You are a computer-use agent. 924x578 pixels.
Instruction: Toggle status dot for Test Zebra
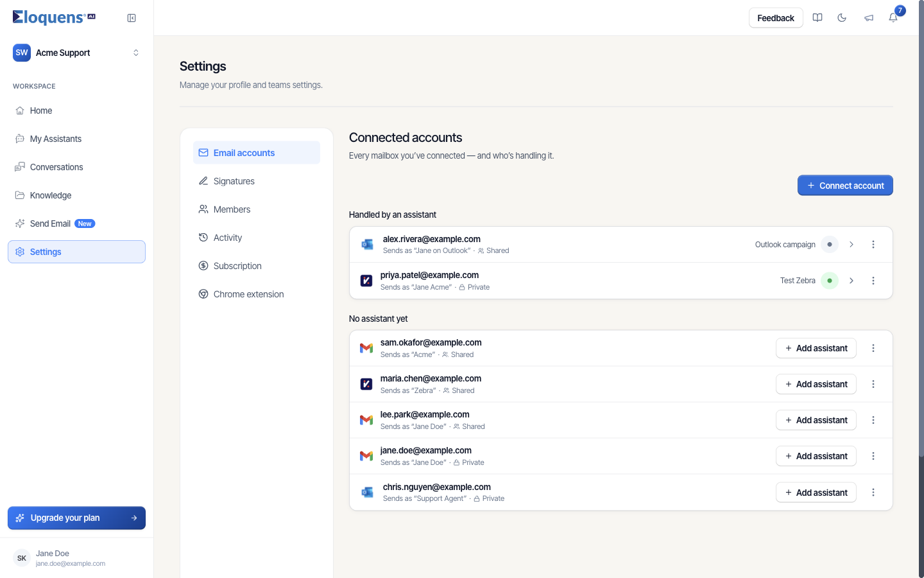pos(830,281)
